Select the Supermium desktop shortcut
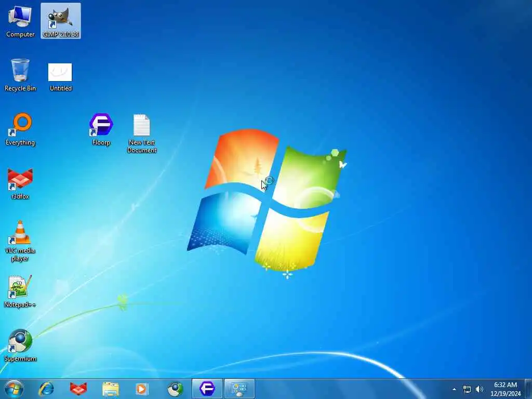Viewport: 532px width, 399px height. [20, 345]
